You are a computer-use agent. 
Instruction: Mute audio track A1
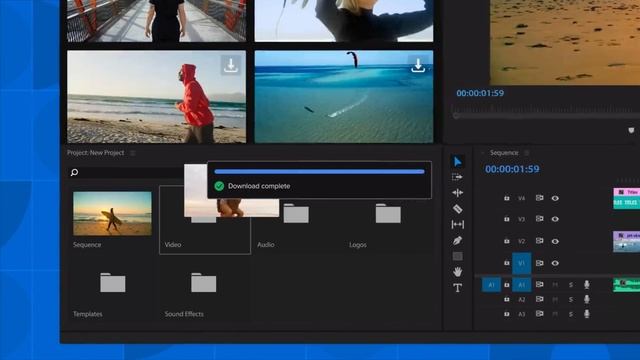(555, 284)
